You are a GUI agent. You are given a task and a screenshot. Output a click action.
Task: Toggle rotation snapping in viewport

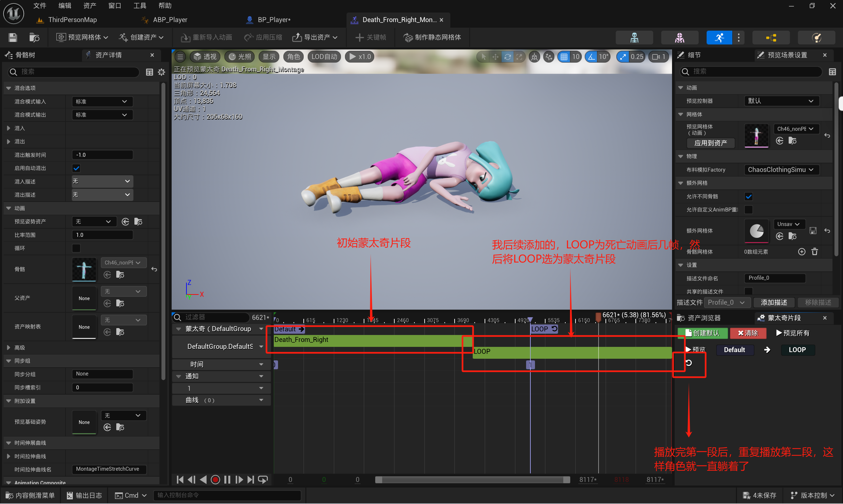tap(591, 57)
